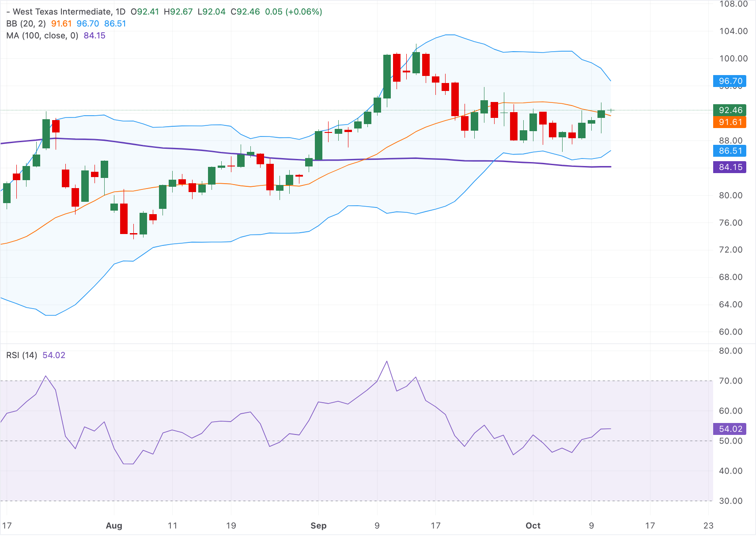
Task: Click the RSI value 54.02 in legend
Action: 54,355
